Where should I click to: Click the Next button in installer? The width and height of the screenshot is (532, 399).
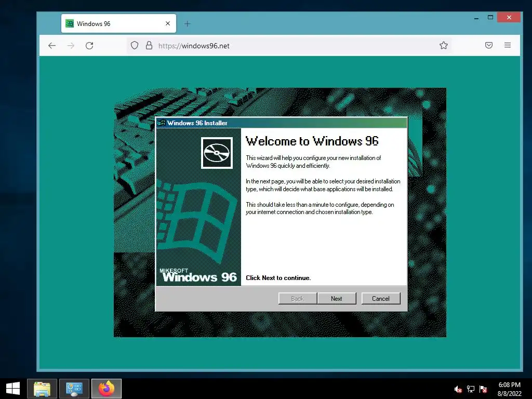coord(337,298)
